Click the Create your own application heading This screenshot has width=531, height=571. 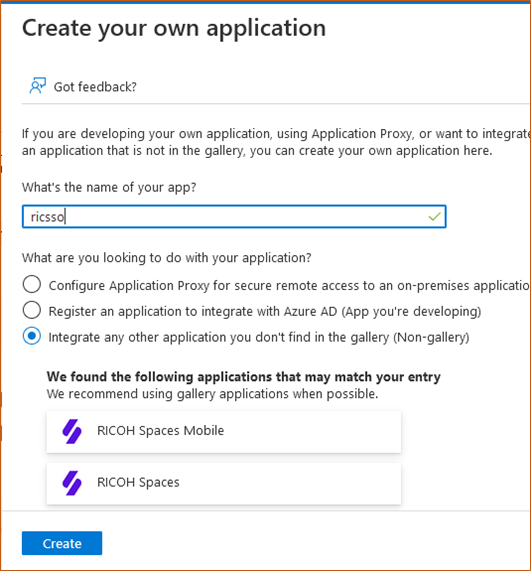[x=174, y=28]
